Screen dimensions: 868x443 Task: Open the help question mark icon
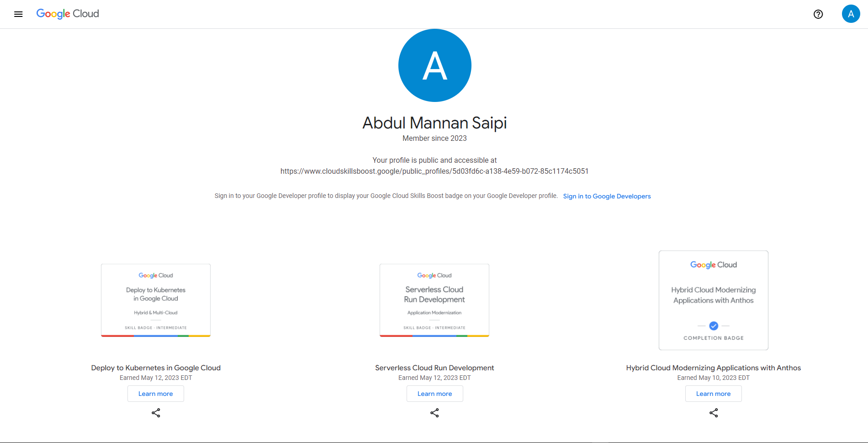pyautogui.click(x=818, y=14)
